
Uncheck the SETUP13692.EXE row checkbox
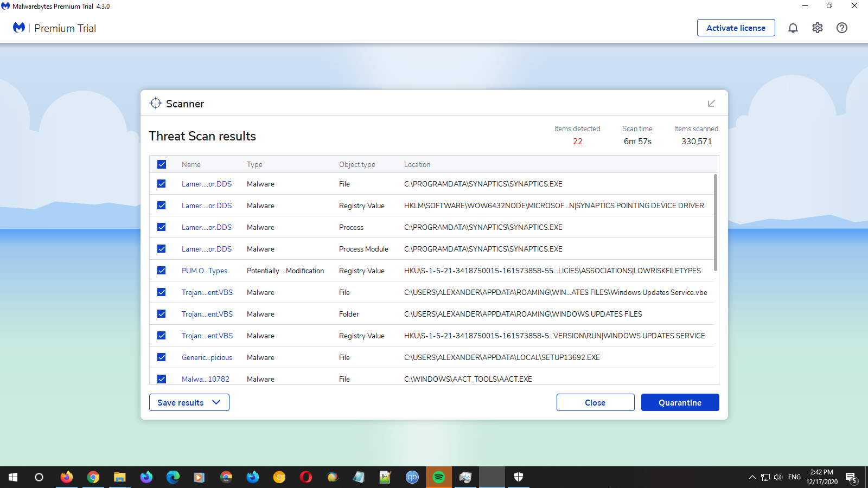162,357
